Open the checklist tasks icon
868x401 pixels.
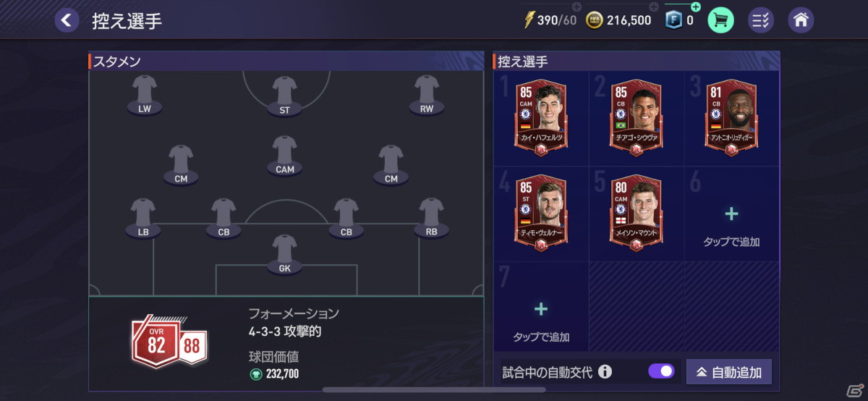(x=761, y=20)
